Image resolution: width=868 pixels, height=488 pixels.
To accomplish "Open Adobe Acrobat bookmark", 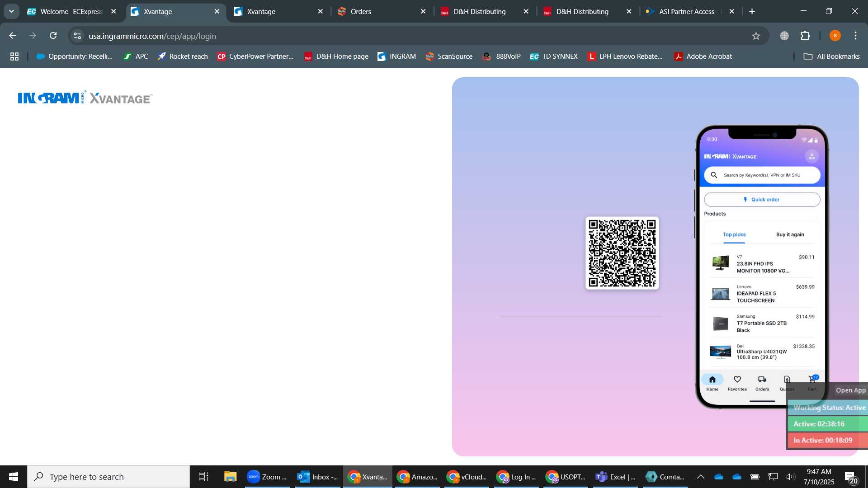I will [x=703, y=56].
